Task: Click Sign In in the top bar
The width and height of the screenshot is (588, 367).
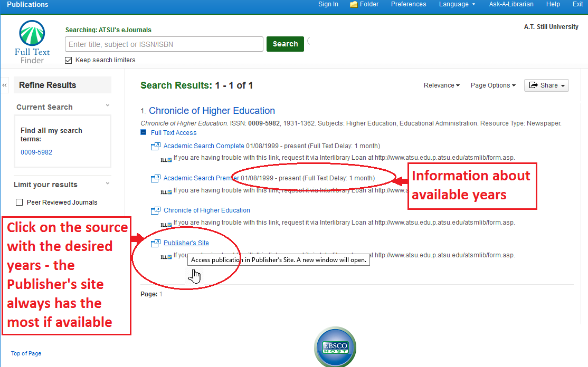Action: pyautogui.click(x=328, y=4)
